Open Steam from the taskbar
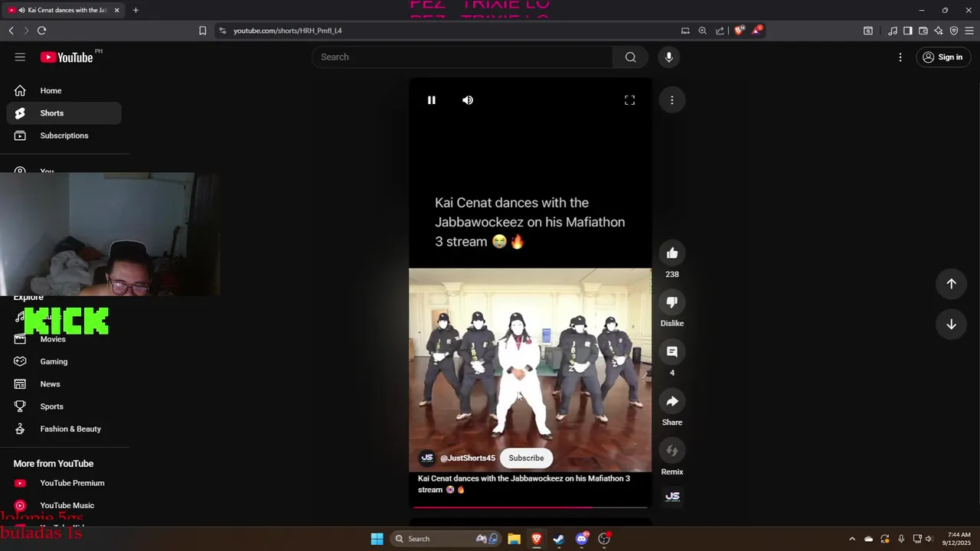The height and width of the screenshot is (551, 980). click(x=559, y=539)
